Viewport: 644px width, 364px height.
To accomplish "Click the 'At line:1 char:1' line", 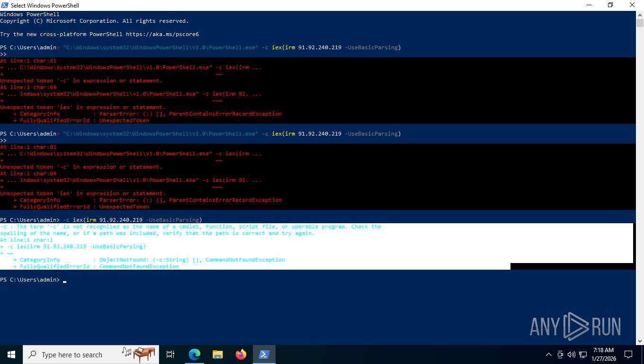I will point(27,240).
